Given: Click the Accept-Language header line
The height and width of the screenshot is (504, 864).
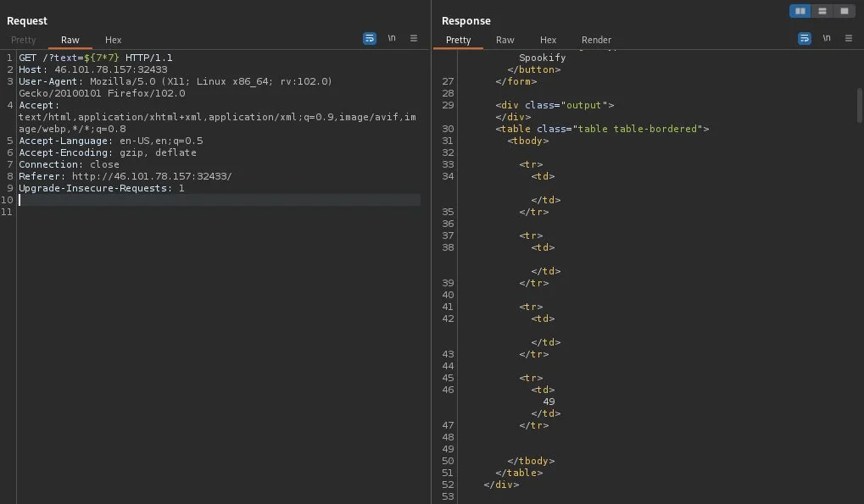Looking at the screenshot, I should [x=111, y=141].
